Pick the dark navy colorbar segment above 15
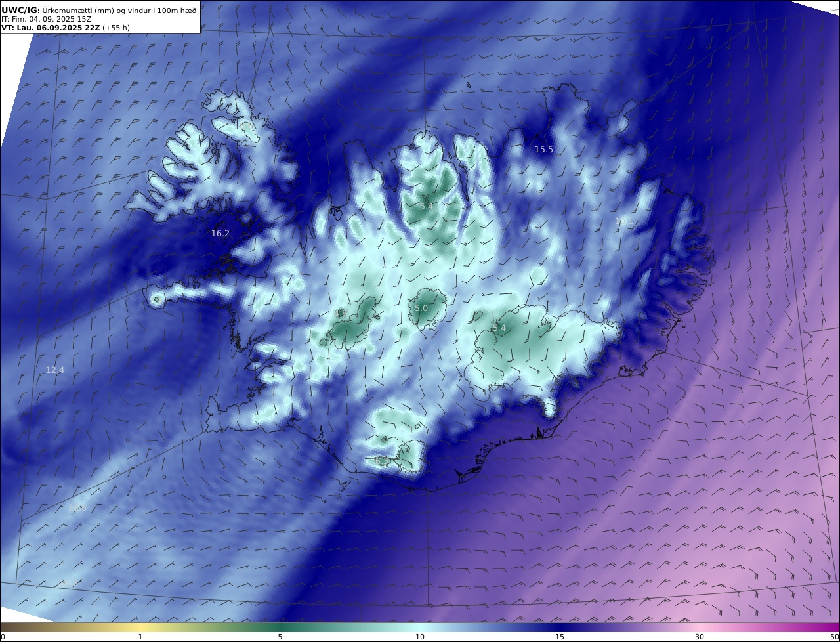 coord(560,627)
